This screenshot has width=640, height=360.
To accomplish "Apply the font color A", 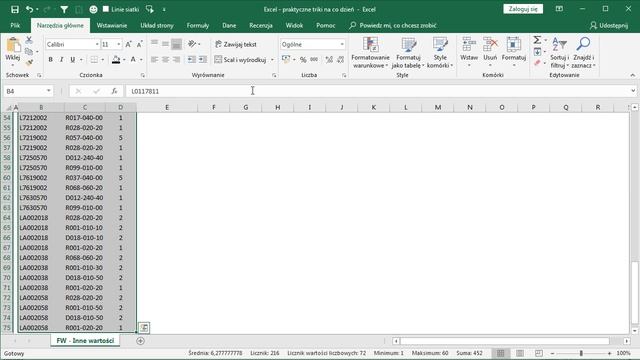I will pyautogui.click(x=133, y=60).
